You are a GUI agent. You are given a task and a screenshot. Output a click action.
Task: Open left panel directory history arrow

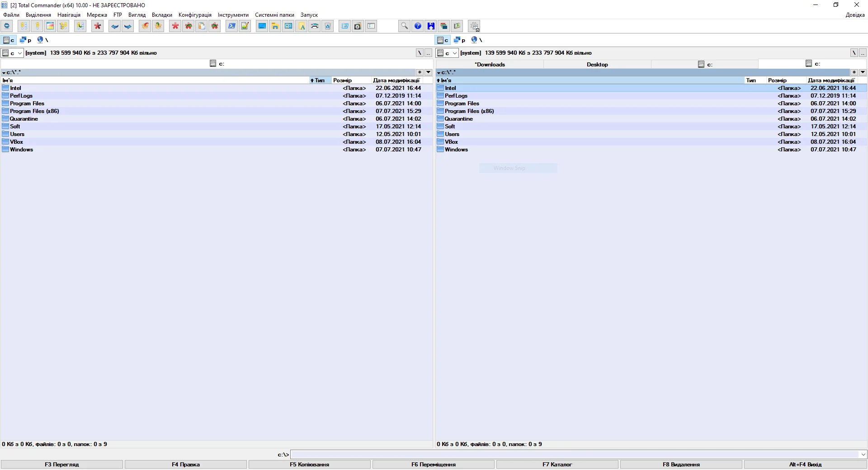click(x=428, y=72)
